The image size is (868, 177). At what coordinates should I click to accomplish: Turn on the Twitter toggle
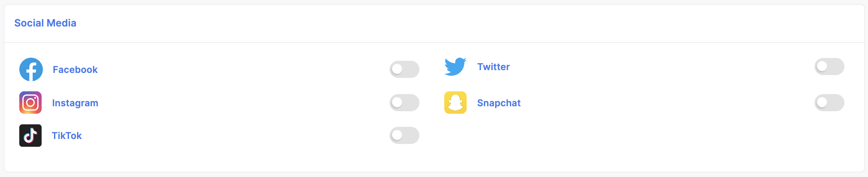tap(829, 67)
